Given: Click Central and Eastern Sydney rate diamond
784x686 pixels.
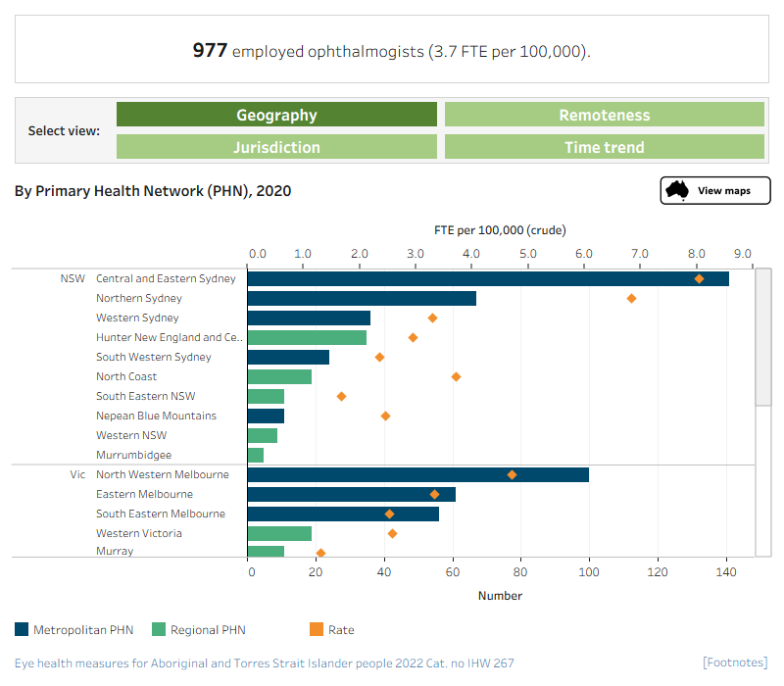Looking at the screenshot, I should click(x=699, y=279).
